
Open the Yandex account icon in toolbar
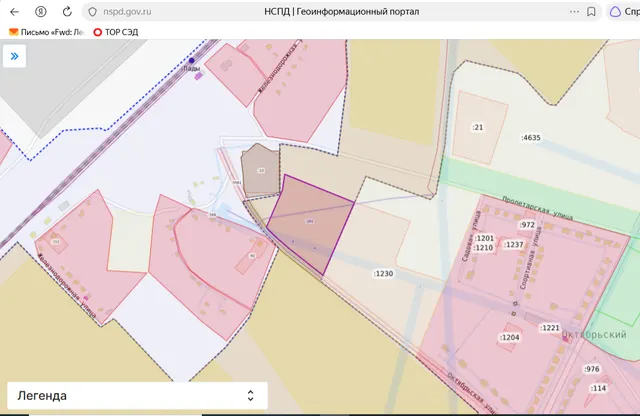click(41, 12)
